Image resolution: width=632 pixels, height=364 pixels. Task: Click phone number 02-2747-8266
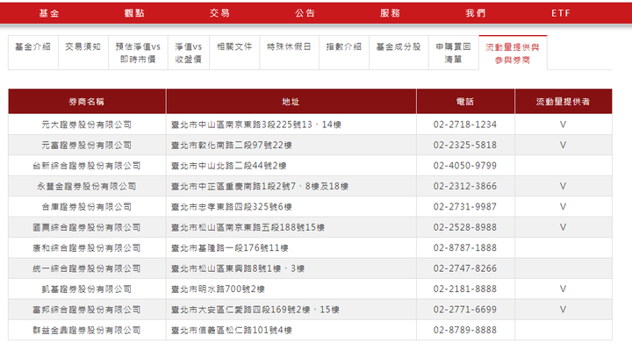(x=465, y=268)
